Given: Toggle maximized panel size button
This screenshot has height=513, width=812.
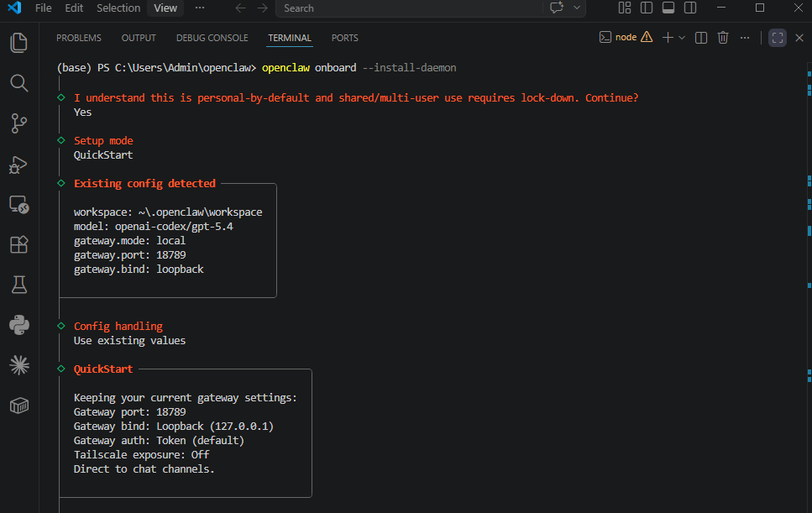Looking at the screenshot, I should (x=778, y=37).
